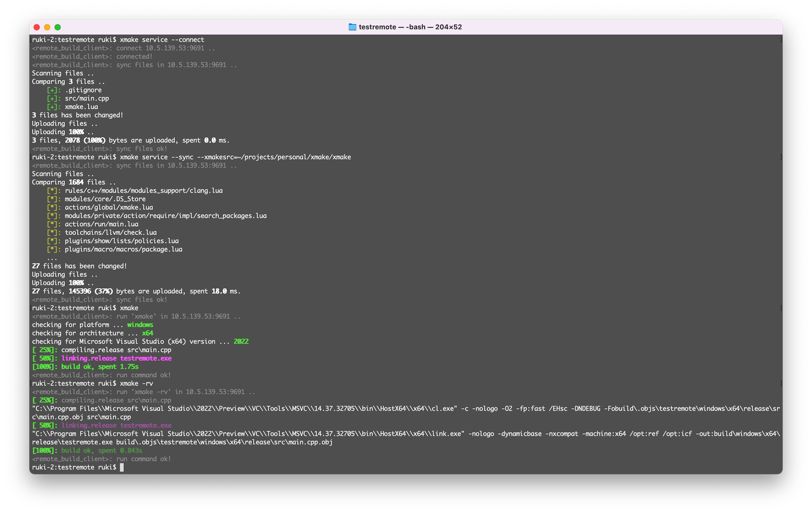Click the folder proxy icon in title bar
The height and width of the screenshot is (513, 812).
click(x=352, y=27)
